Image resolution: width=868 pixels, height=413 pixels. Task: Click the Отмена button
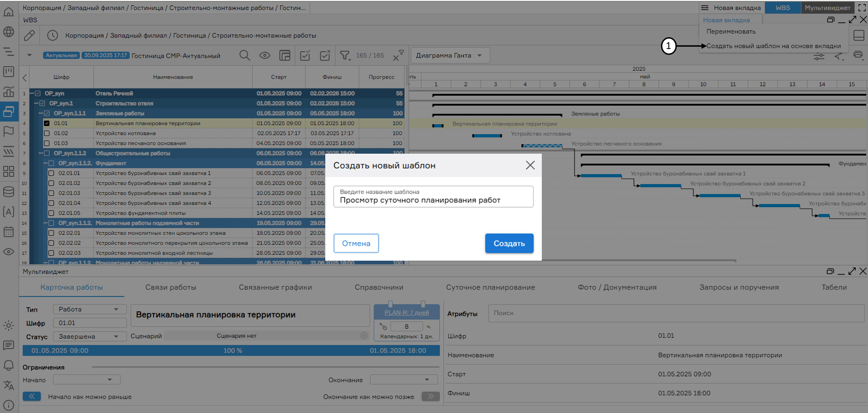point(356,243)
